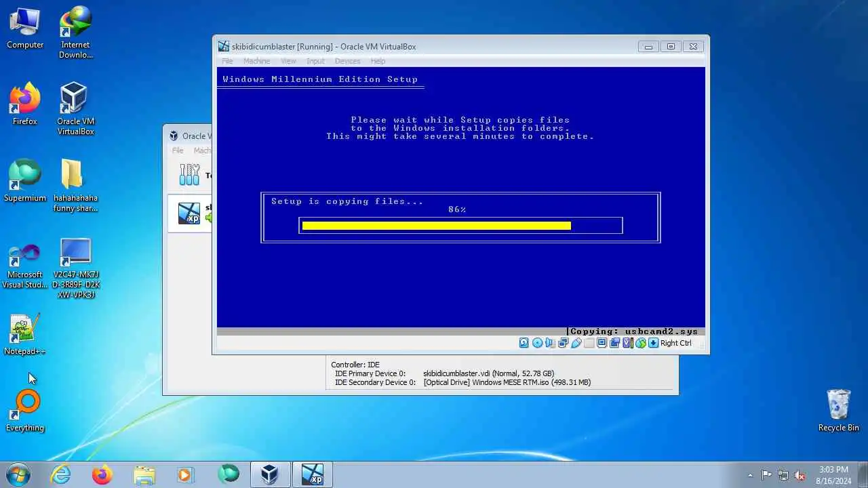Click the USB devices status icon

click(576, 343)
